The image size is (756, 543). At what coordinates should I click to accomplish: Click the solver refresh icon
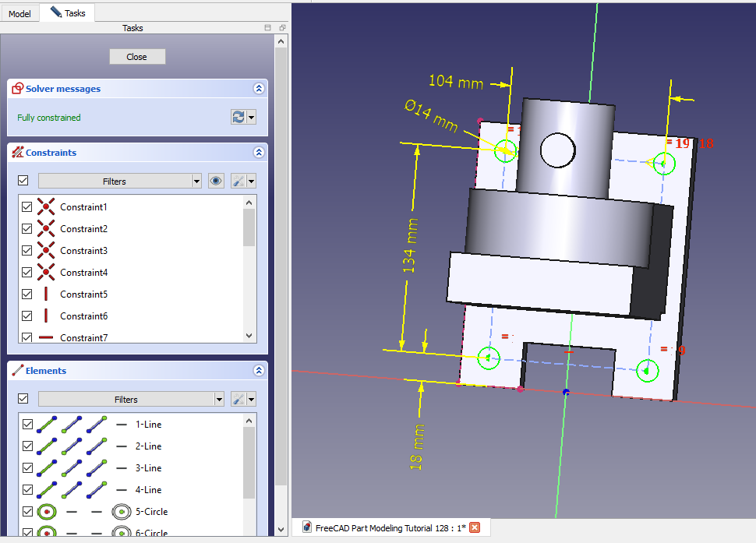click(238, 117)
